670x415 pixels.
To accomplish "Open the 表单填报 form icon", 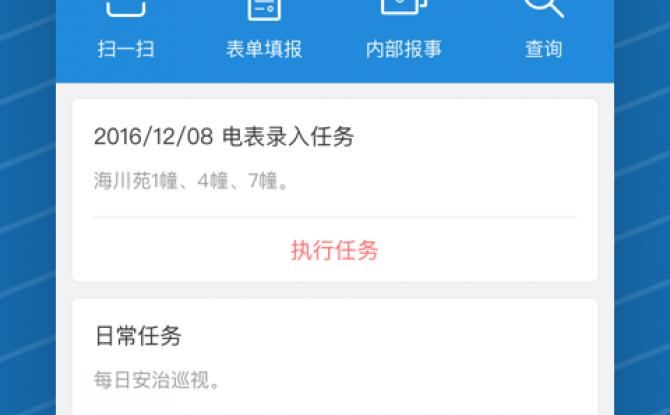I will [x=264, y=9].
